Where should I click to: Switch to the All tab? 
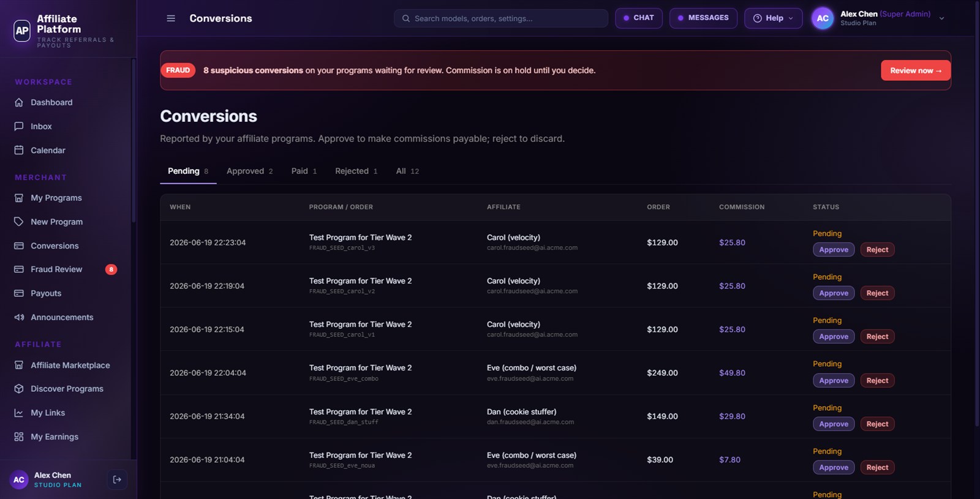407,171
